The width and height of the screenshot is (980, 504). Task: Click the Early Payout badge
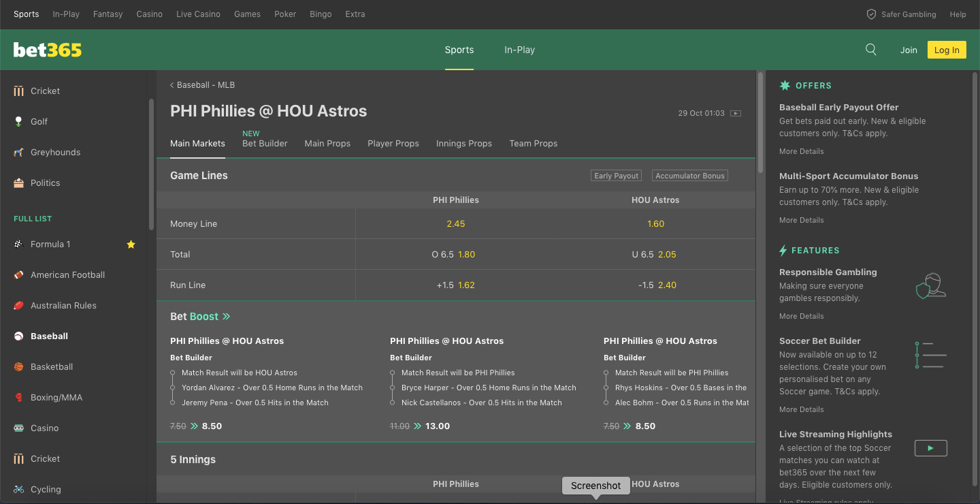pos(617,175)
